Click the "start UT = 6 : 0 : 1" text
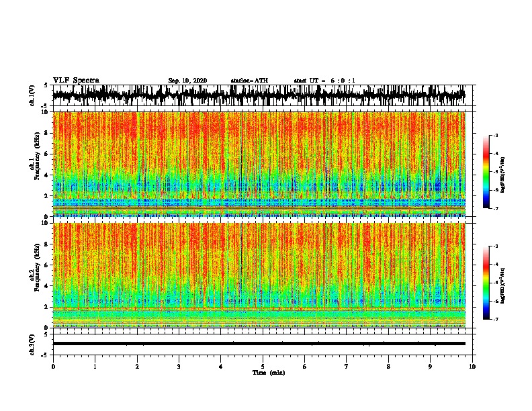 pyautogui.click(x=324, y=81)
